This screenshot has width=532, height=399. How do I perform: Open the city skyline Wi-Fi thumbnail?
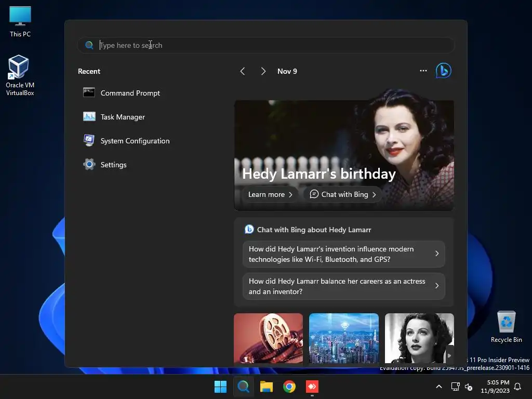(x=344, y=338)
